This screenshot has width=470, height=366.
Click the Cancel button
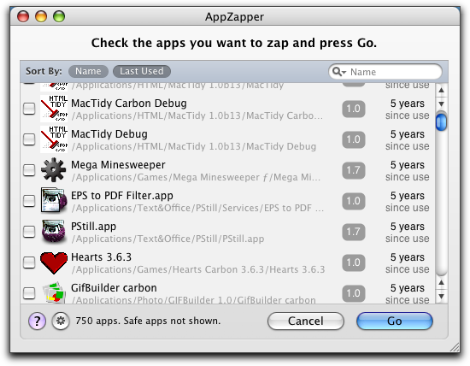point(305,321)
